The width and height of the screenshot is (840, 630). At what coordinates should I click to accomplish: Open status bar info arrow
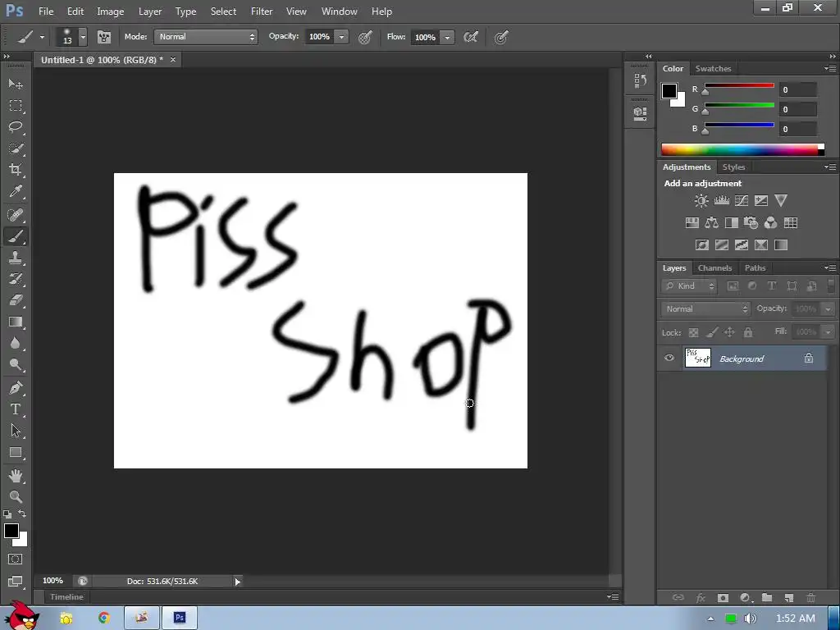pos(237,582)
